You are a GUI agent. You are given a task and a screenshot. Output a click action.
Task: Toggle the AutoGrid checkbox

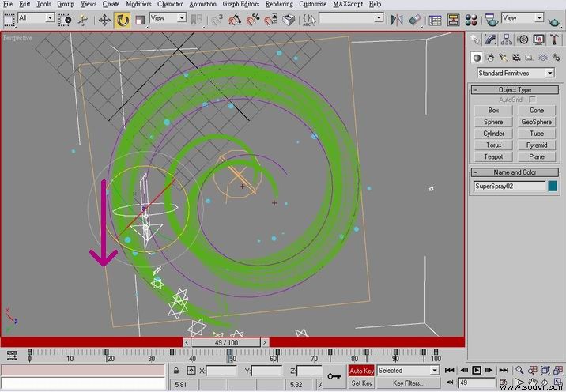[533, 100]
